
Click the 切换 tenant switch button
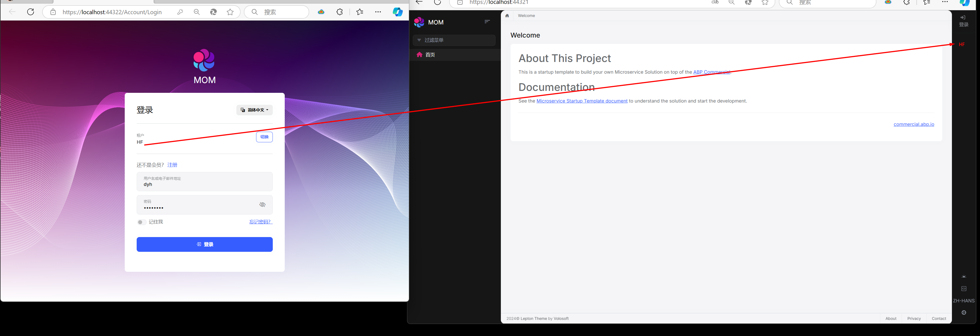264,137
